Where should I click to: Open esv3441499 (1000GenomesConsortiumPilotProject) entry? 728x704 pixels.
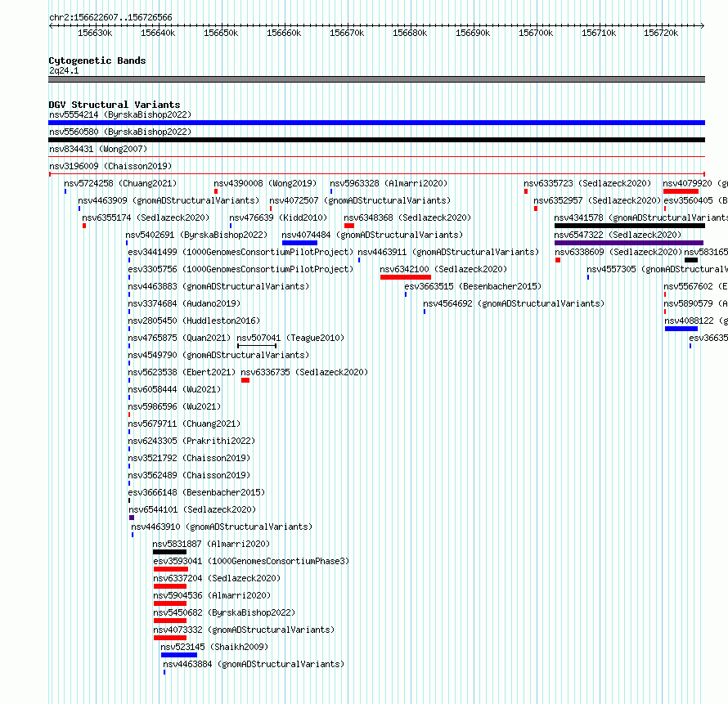click(x=240, y=252)
